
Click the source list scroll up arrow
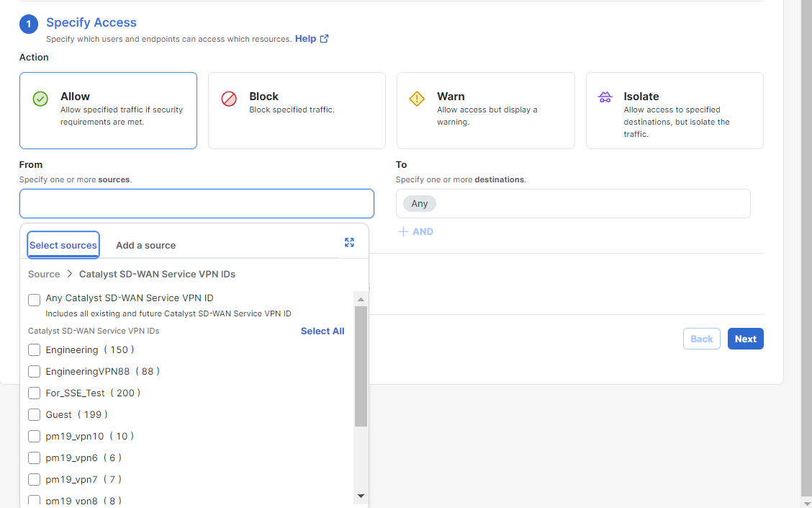coord(361,299)
